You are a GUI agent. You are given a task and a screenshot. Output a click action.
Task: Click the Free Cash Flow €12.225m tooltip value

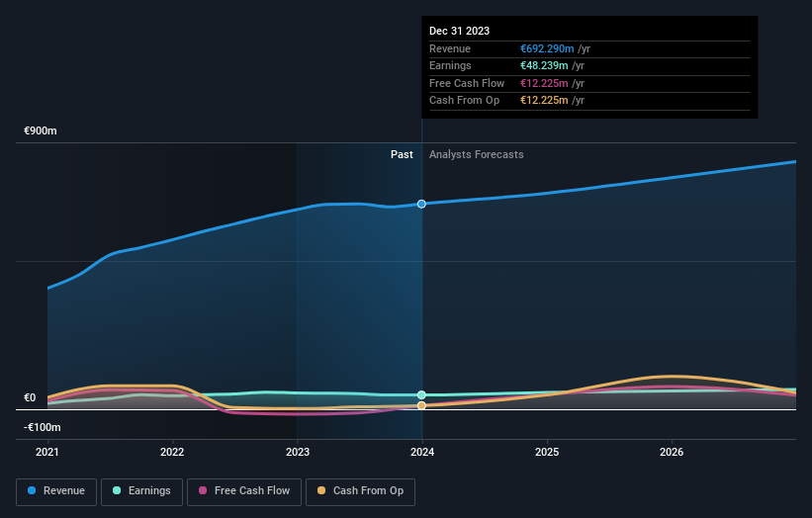[544, 83]
